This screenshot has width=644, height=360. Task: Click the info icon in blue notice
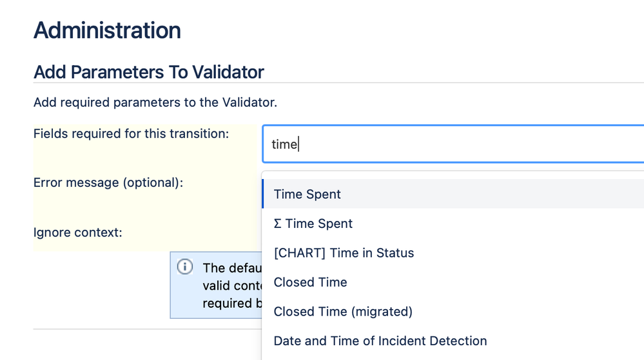pos(185,267)
